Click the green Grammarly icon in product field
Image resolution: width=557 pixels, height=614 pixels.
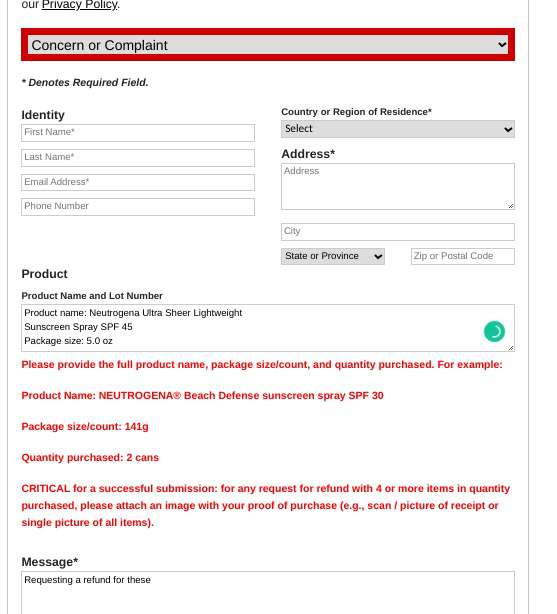click(494, 332)
